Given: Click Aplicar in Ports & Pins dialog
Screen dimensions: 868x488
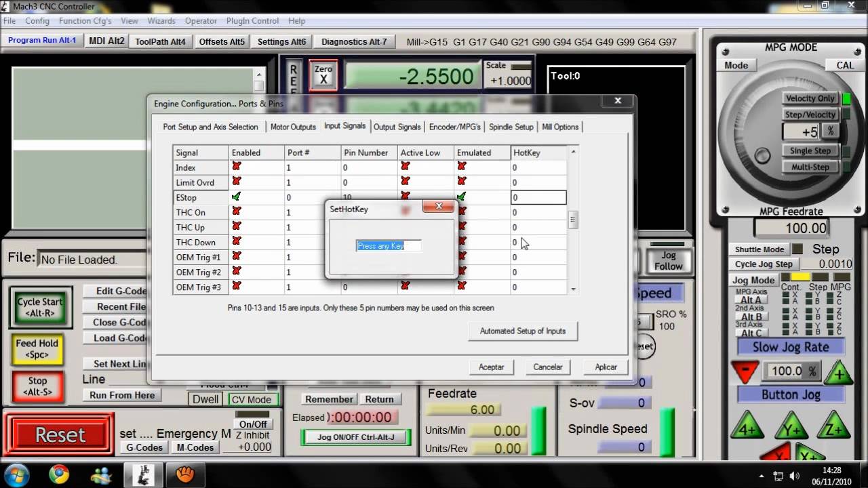Looking at the screenshot, I should [606, 367].
